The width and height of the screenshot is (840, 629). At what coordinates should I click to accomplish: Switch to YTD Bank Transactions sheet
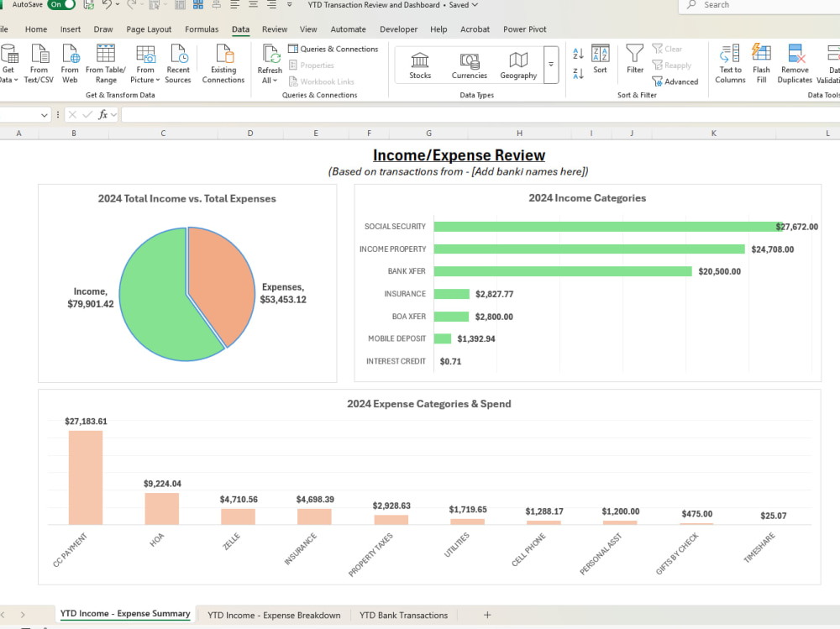click(x=403, y=615)
